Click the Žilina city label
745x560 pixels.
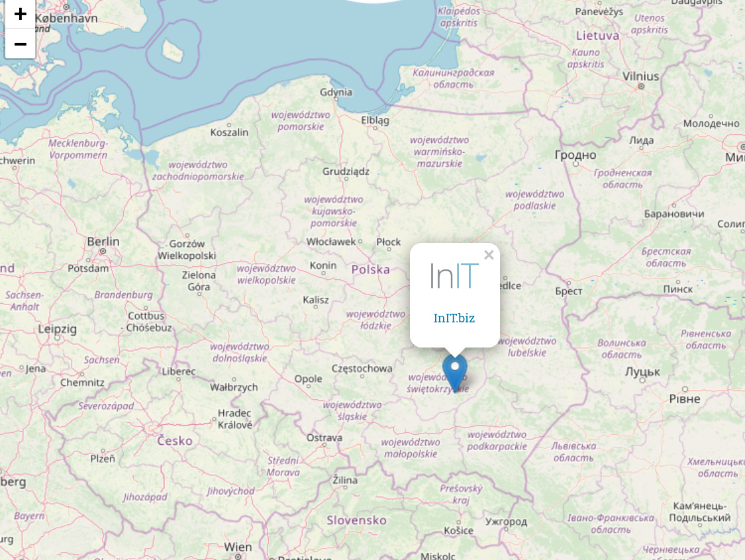pyautogui.click(x=345, y=480)
